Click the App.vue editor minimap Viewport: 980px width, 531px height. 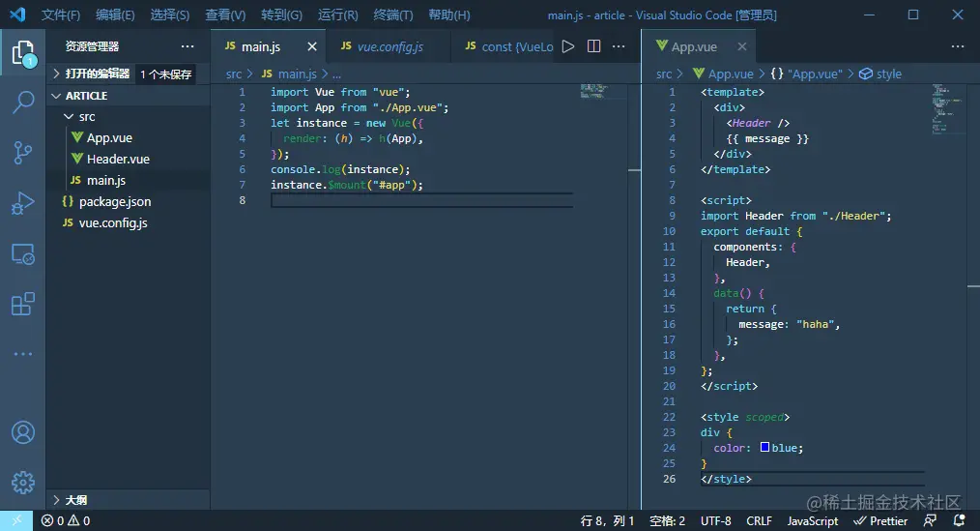pos(947,107)
